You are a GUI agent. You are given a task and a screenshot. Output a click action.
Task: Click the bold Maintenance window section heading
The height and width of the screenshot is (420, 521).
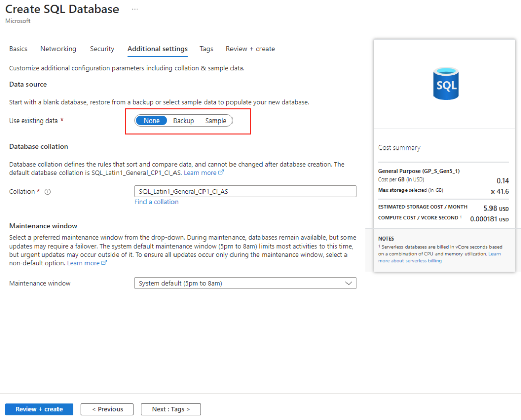click(x=43, y=226)
